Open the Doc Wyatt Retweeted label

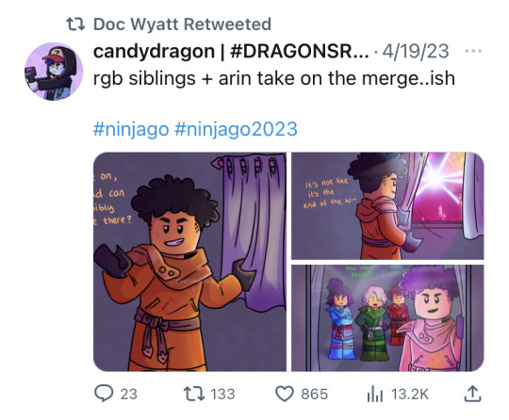182,24
